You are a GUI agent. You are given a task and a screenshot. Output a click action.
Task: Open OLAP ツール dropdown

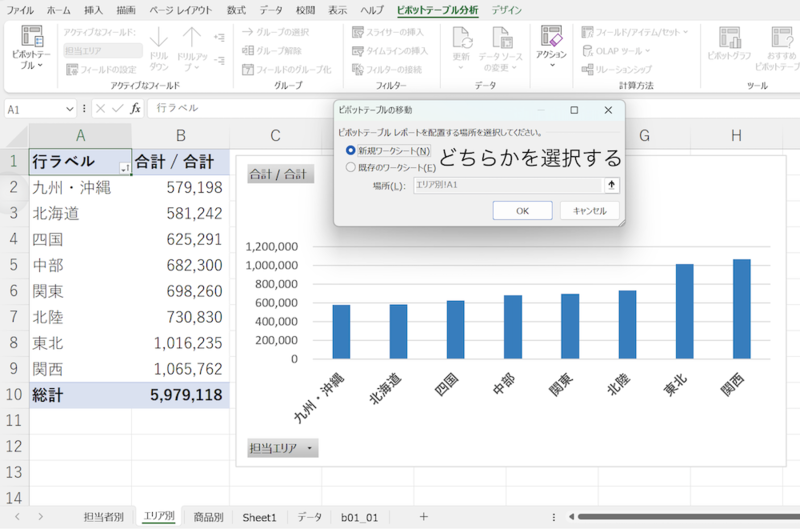click(x=616, y=51)
